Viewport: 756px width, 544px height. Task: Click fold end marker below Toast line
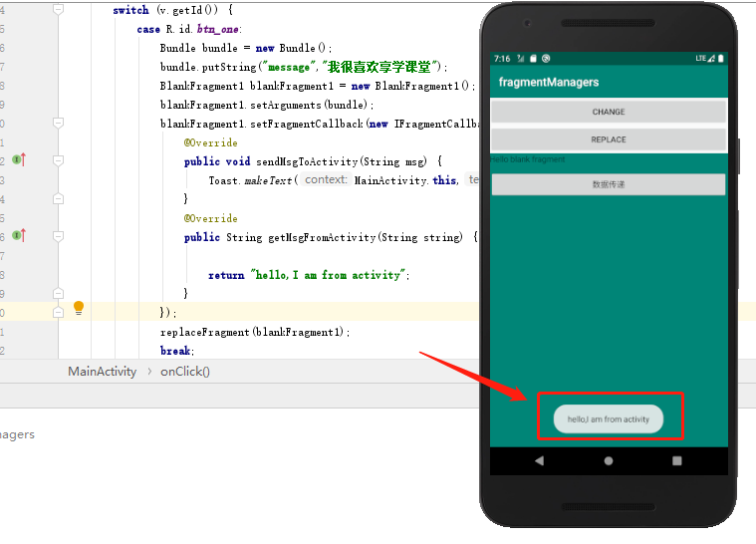tap(58, 198)
